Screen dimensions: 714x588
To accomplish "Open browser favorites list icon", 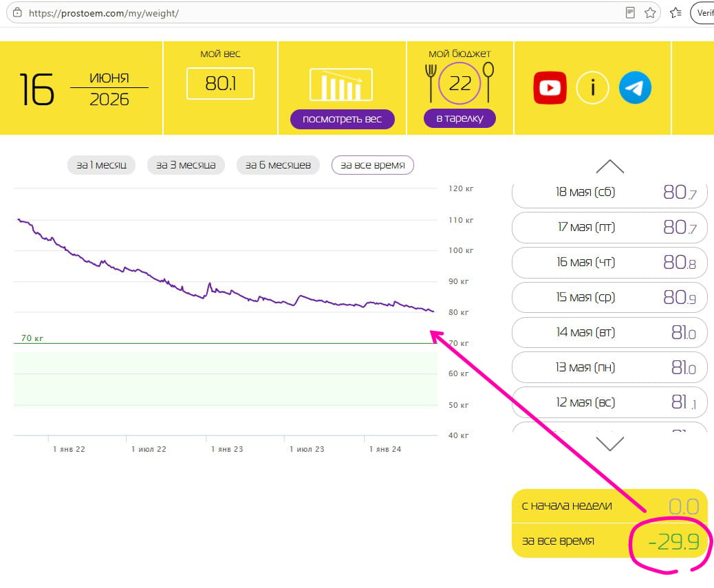I will (x=675, y=13).
